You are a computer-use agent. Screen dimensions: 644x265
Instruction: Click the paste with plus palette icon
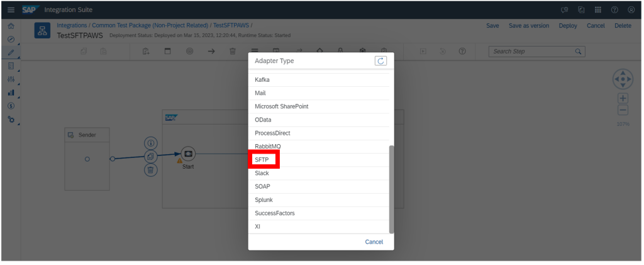pyautogui.click(x=146, y=52)
